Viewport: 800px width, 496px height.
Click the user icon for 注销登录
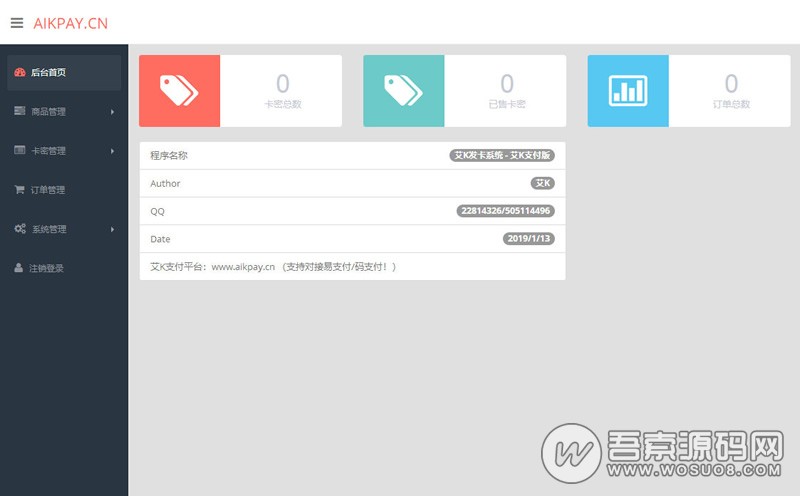[19, 268]
